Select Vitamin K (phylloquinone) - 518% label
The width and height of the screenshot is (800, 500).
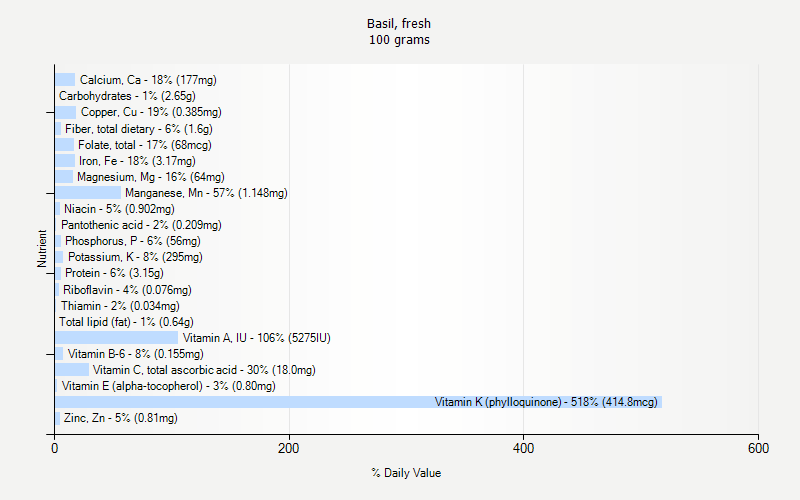(x=546, y=402)
